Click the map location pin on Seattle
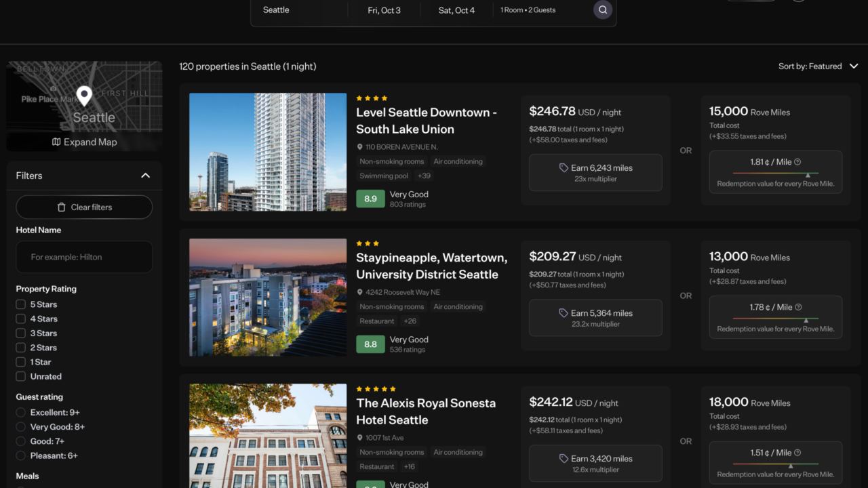 click(x=84, y=96)
